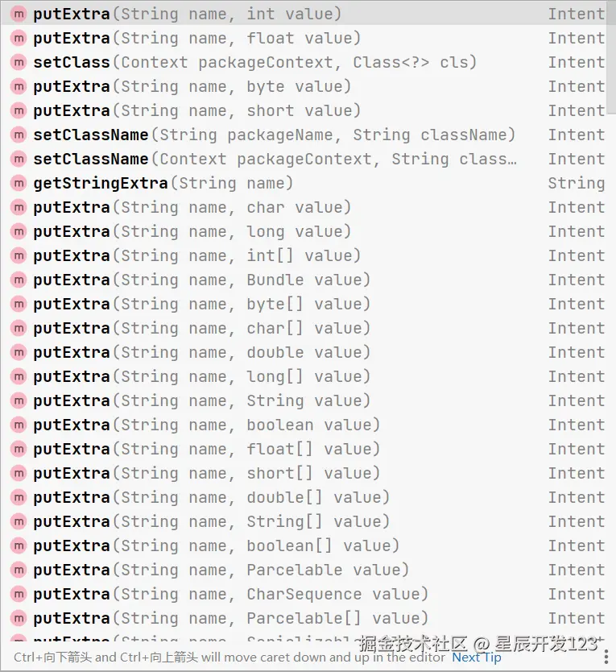Choose putExtra with boolean value
This screenshot has height=672, width=616.
(206, 425)
